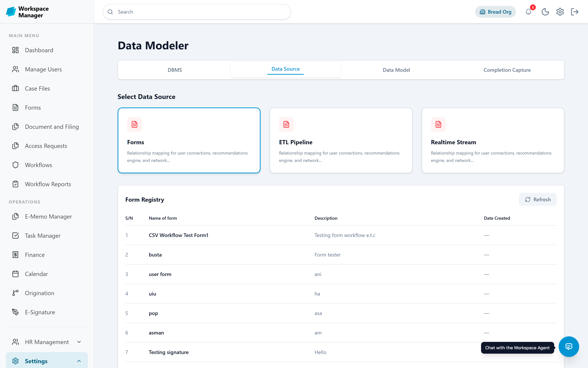Open Manage Users menu item
This screenshot has height=368, width=588.
point(47,69)
